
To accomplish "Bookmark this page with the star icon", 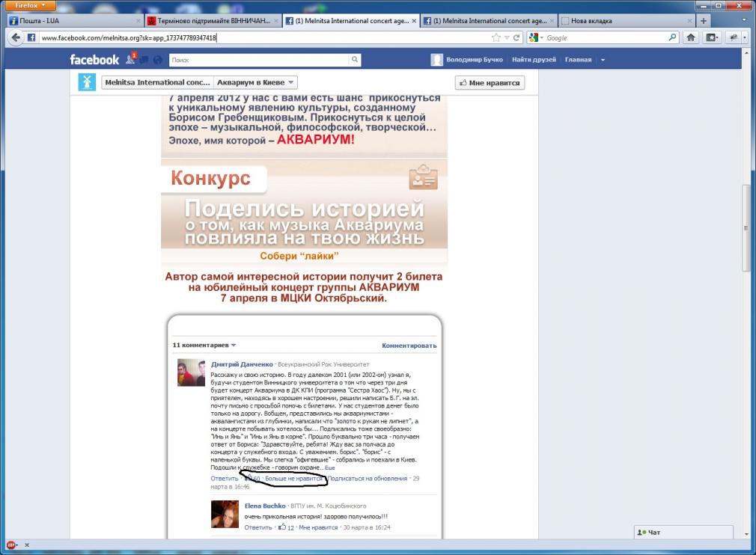I will click(x=496, y=37).
